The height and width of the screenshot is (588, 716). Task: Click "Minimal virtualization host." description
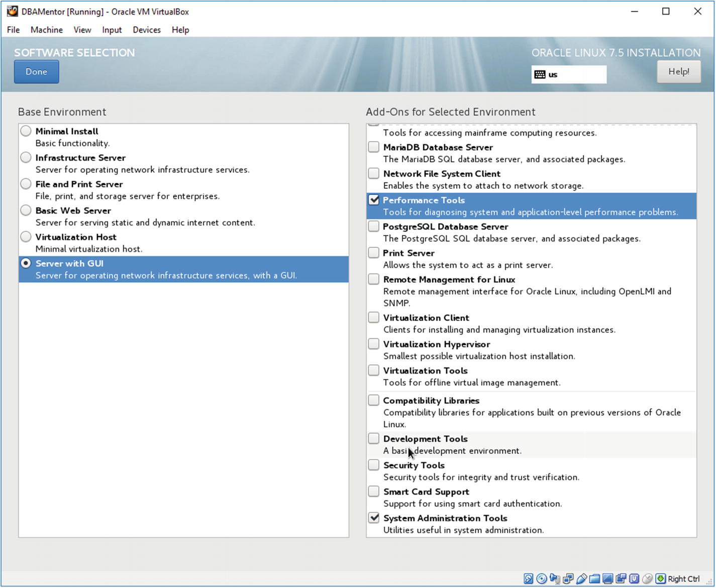coord(89,249)
